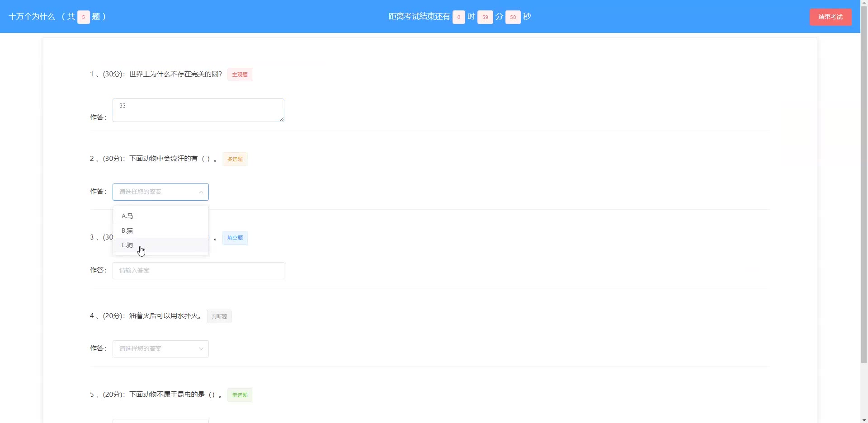Click the 距离考试结束还有 countdown label
868x423 pixels.
coord(419,17)
